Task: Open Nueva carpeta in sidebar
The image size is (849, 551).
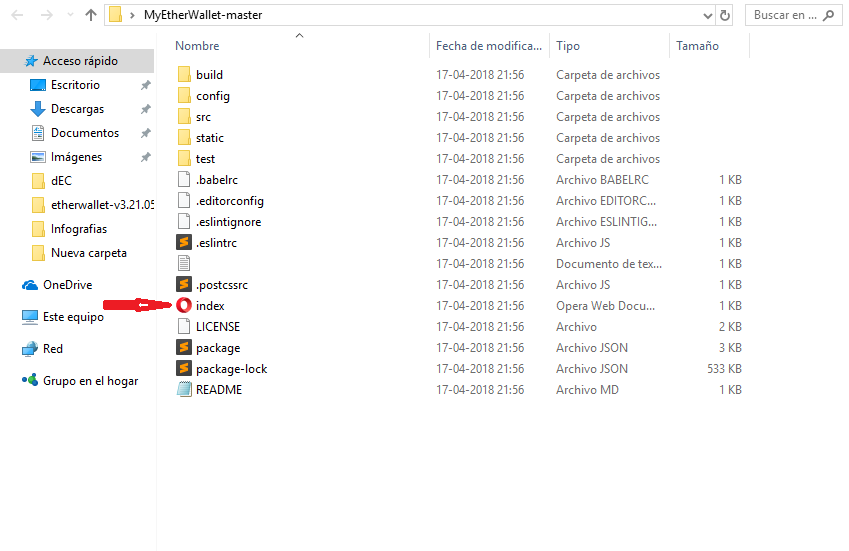Action: pyautogui.click(x=89, y=253)
